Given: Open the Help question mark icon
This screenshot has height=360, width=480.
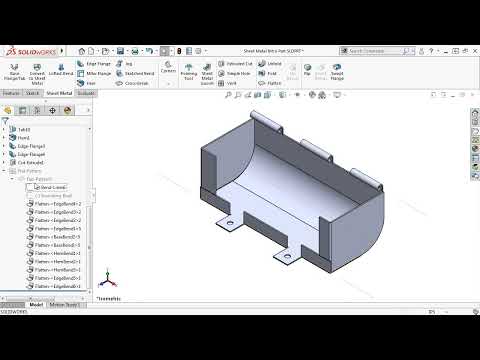Looking at the screenshot, I should pyautogui.click(x=431, y=51).
